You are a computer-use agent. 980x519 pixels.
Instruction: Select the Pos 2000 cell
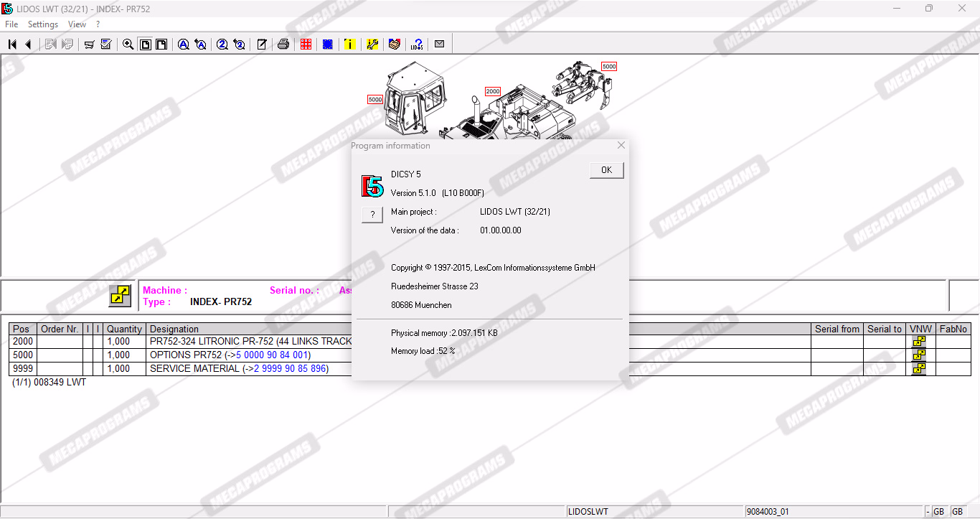[x=23, y=342]
